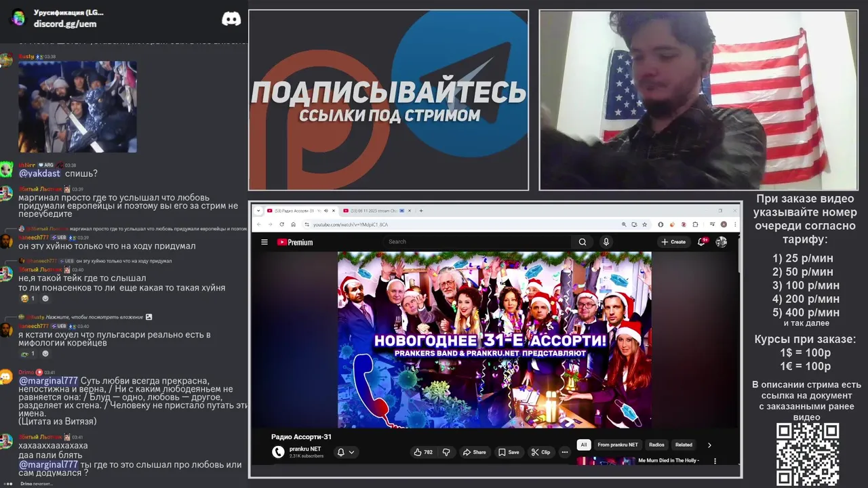
Task: Click the @marginal777 mention in Drimo's message
Action: click(48, 381)
